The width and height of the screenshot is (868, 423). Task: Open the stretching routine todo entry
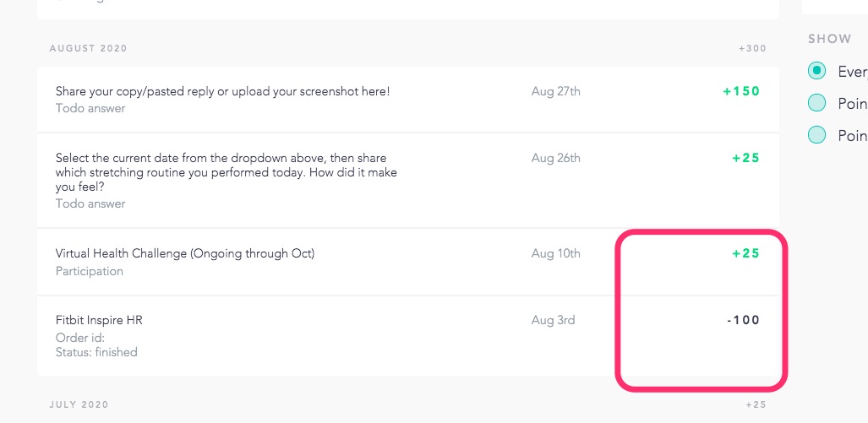click(408, 180)
